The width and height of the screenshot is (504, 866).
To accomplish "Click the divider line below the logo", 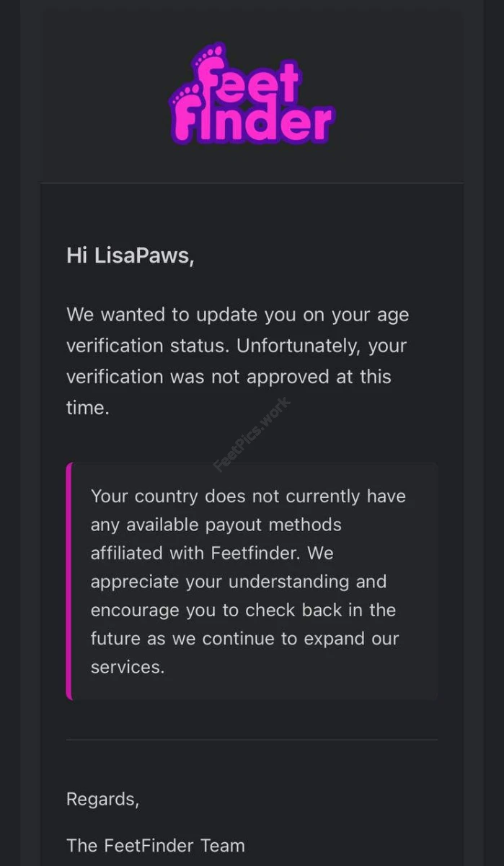I will pos(252,183).
